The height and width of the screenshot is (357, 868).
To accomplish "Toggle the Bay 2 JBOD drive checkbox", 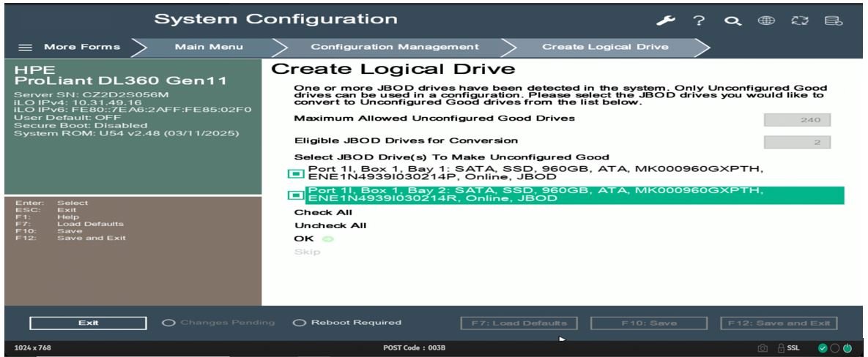I will (x=296, y=195).
